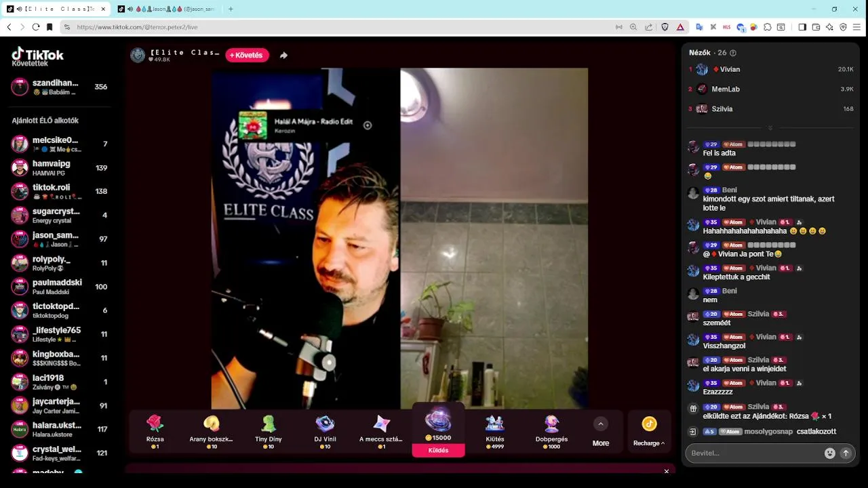The height and width of the screenshot is (488, 868).
Task: Open laci1918 recommended live
Action: [x=60, y=382]
